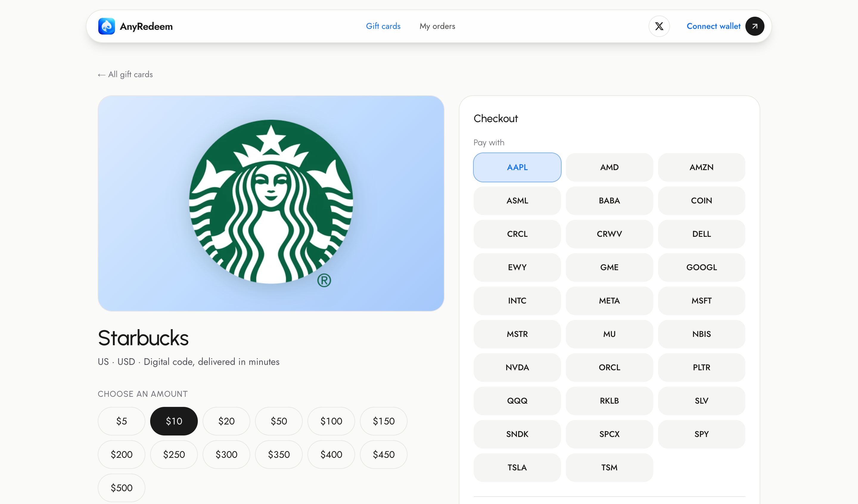This screenshot has width=858, height=504.
Task: Select SPY as payment token
Action: (x=701, y=434)
